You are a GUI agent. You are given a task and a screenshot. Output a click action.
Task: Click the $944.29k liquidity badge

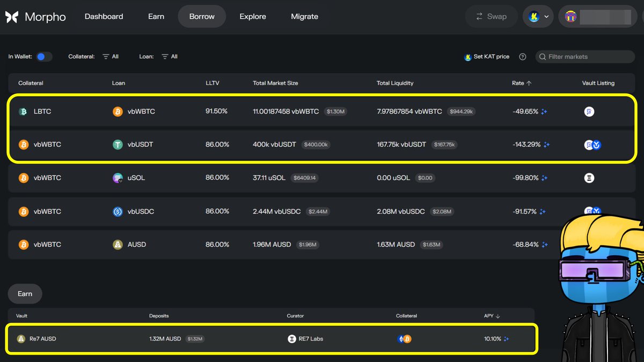coord(461,112)
